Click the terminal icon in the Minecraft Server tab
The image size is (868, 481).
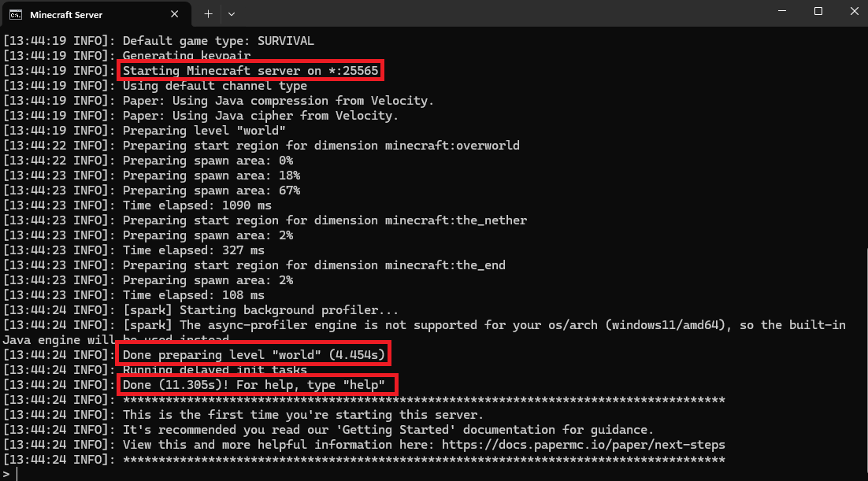15,14
